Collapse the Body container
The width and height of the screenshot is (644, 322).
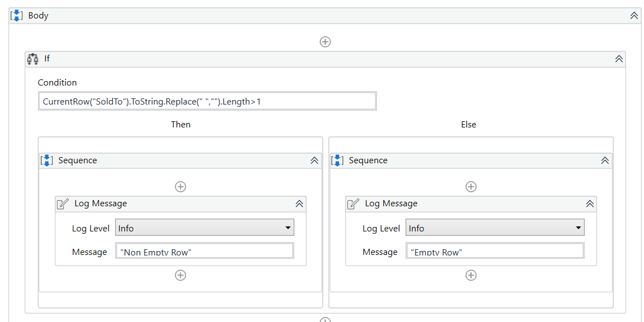[634, 16]
